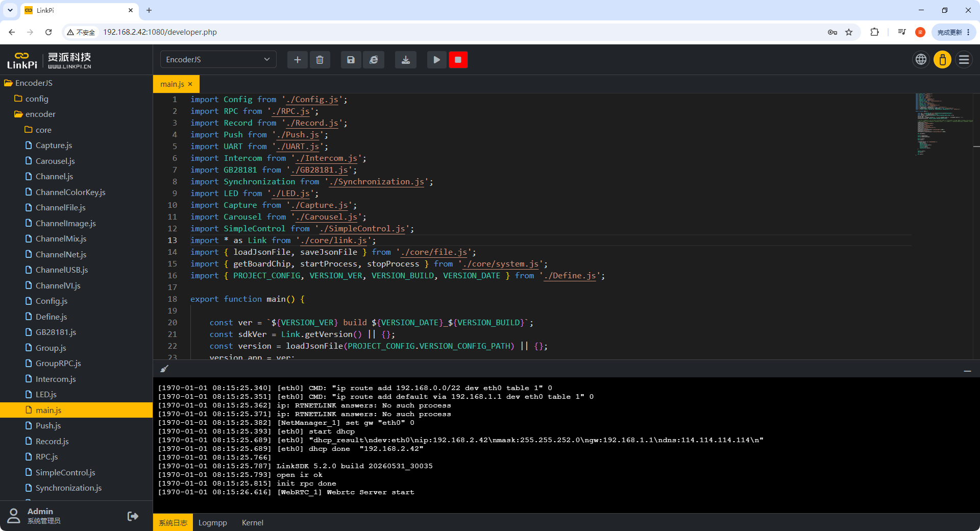The height and width of the screenshot is (531, 980).
Task: Expand the core folder
Action: pos(43,130)
